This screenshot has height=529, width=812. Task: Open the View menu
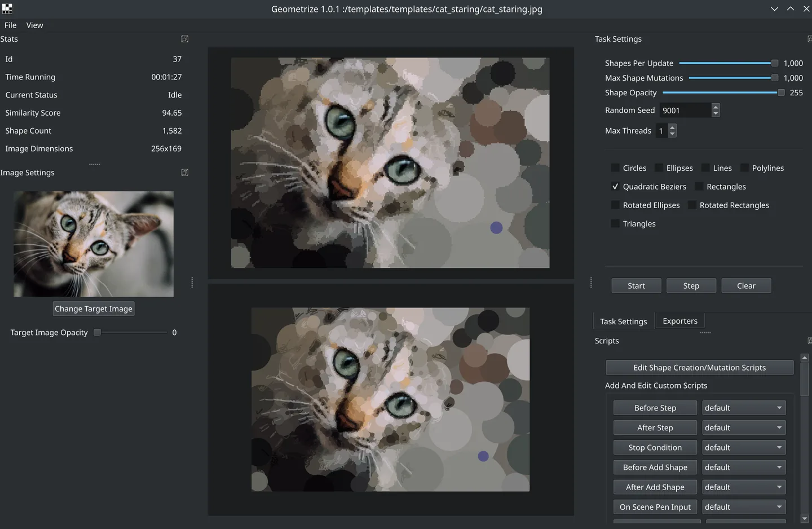coord(34,25)
